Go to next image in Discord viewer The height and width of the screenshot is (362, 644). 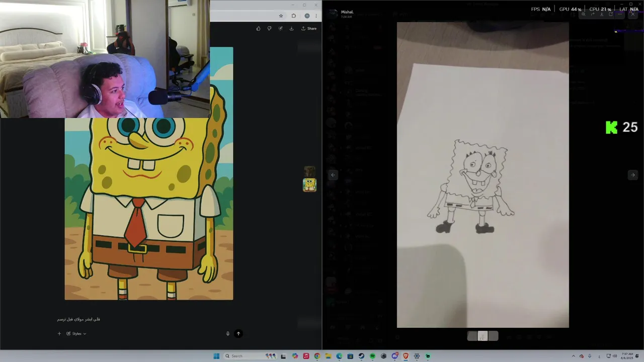coord(633,175)
